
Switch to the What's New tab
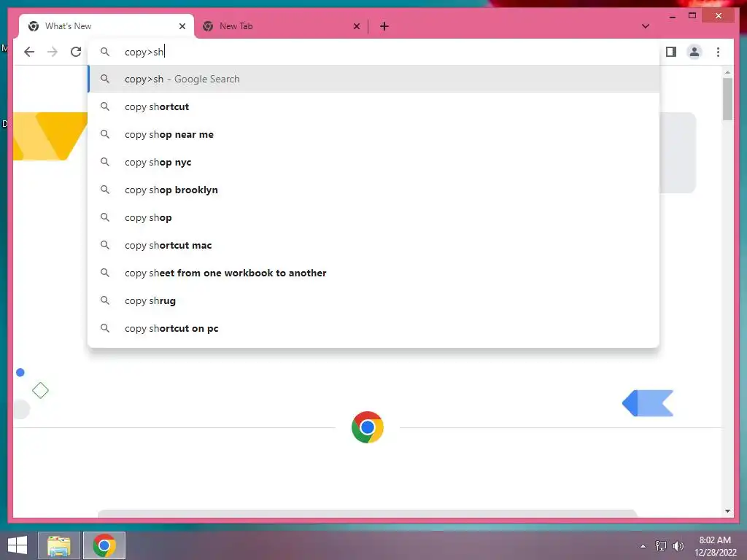pyautogui.click(x=107, y=26)
